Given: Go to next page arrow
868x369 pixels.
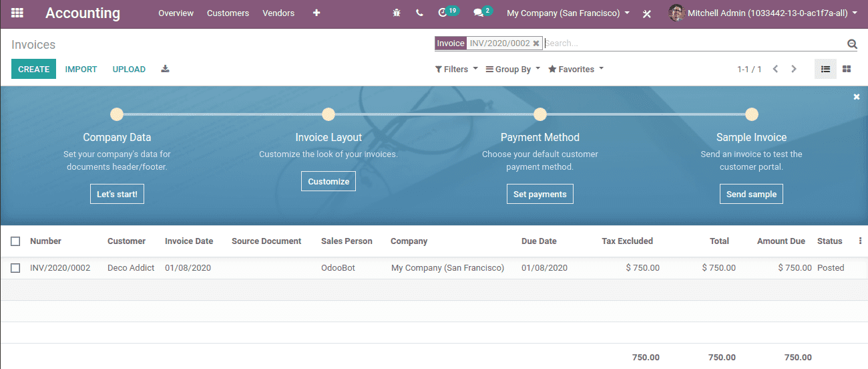Looking at the screenshot, I should [794, 69].
